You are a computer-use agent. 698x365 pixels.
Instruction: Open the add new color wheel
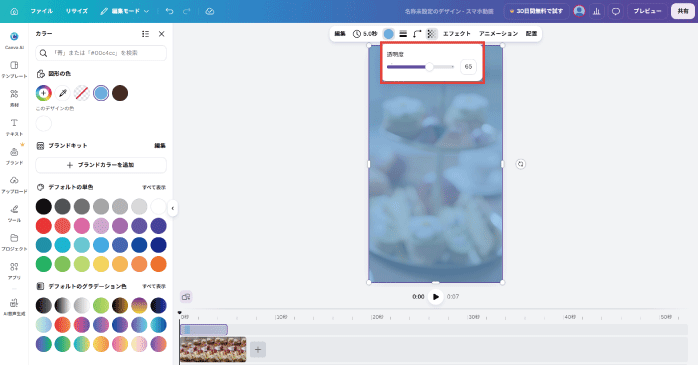coord(44,93)
